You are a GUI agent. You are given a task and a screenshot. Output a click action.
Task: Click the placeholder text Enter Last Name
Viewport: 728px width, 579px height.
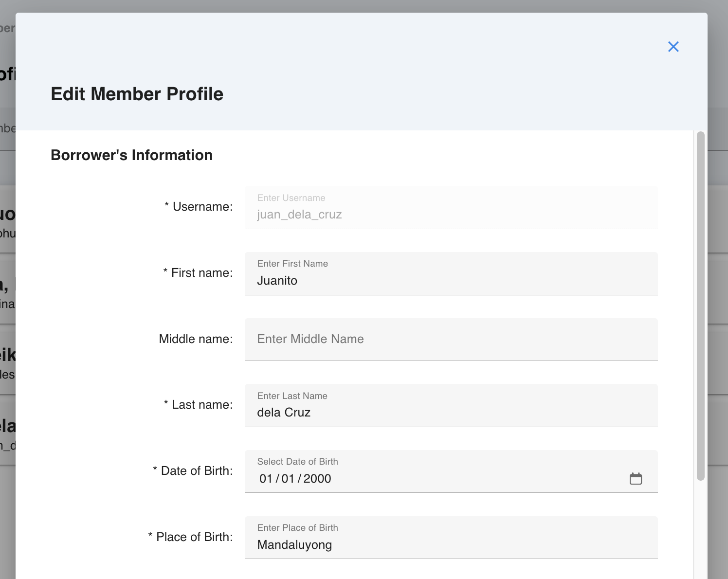point(292,396)
